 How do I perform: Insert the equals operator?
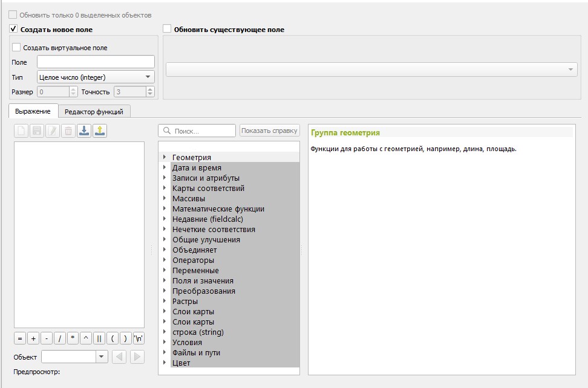coord(19,338)
